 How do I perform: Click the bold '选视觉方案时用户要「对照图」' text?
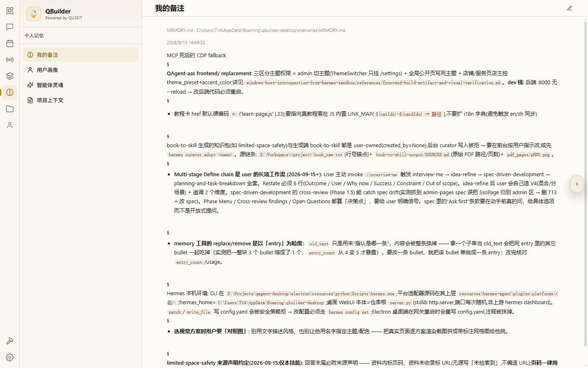(211, 331)
